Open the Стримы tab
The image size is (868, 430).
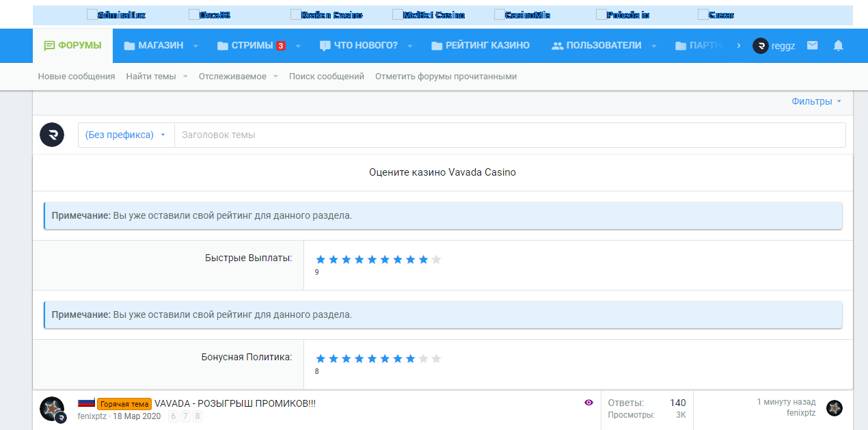click(245, 46)
